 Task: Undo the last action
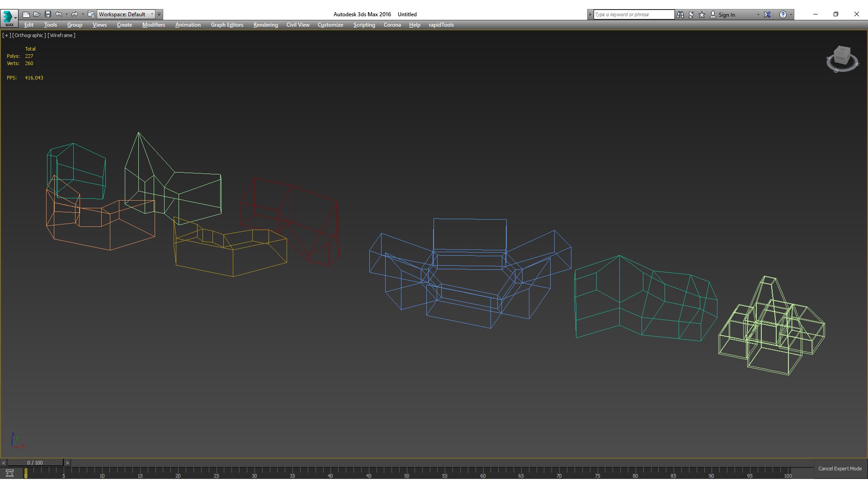[x=58, y=14]
